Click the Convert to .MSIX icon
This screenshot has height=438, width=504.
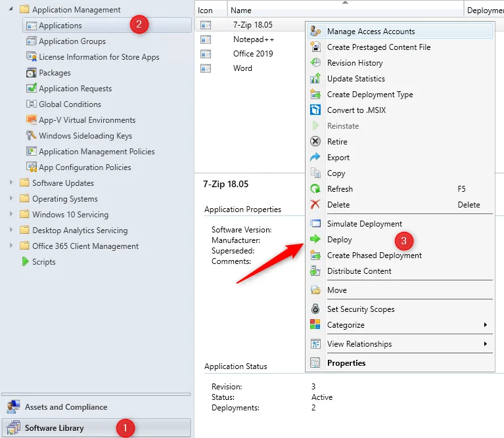pyautogui.click(x=315, y=110)
